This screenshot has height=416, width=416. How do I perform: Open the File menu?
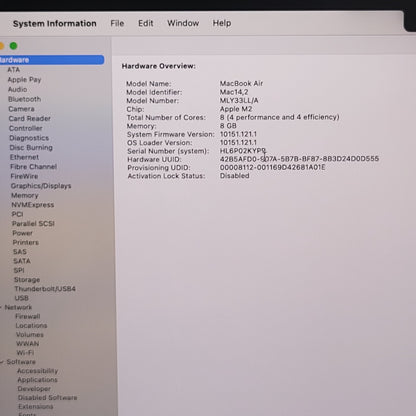[x=117, y=23]
